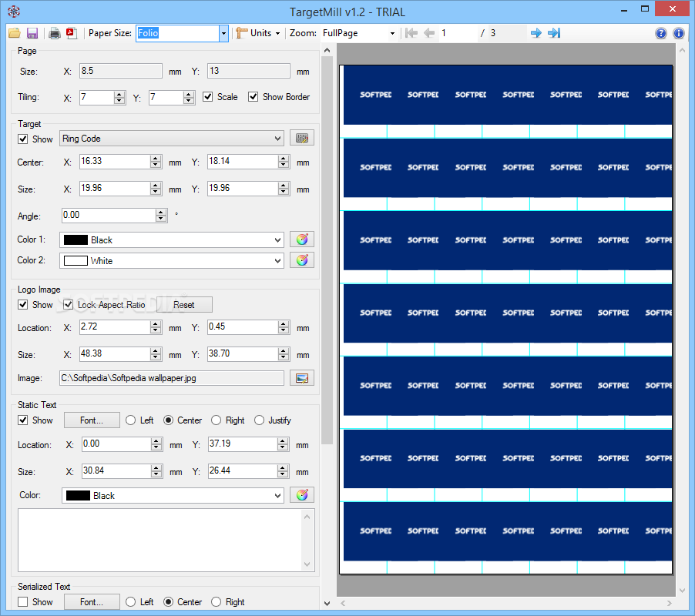Select Center alignment for Static Text
This screenshot has height=616, width=695.
[168, 420]
